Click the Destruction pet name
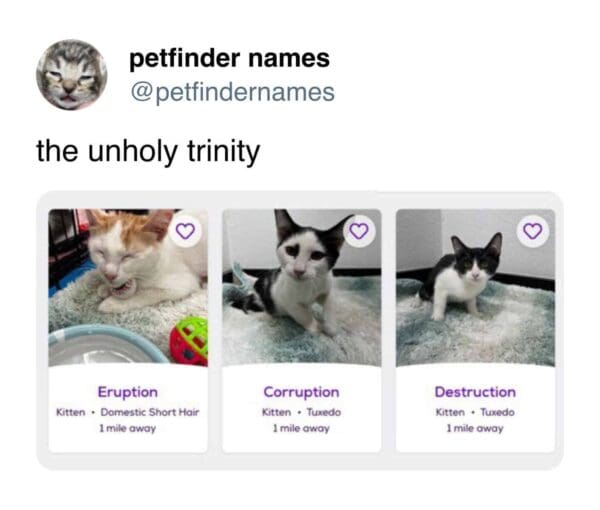Image resolution: width=600 pixels, height=510 pixels. pyautogui.click(x=475, y=392)
